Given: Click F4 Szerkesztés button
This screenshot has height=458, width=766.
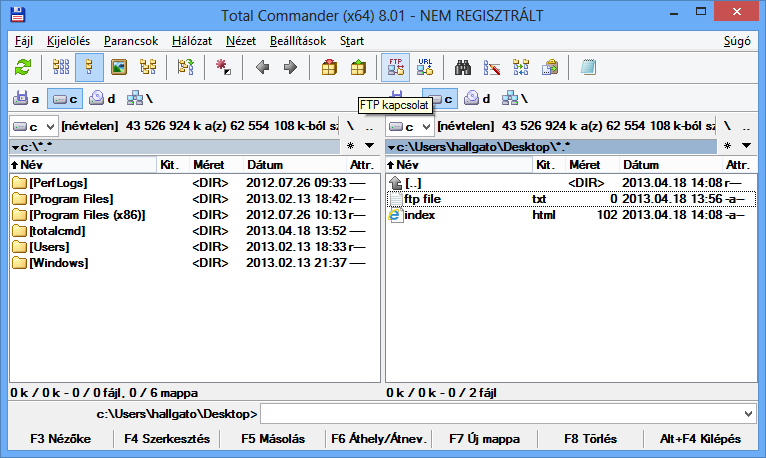Looking at the screenshot, I should coord(167,439).
